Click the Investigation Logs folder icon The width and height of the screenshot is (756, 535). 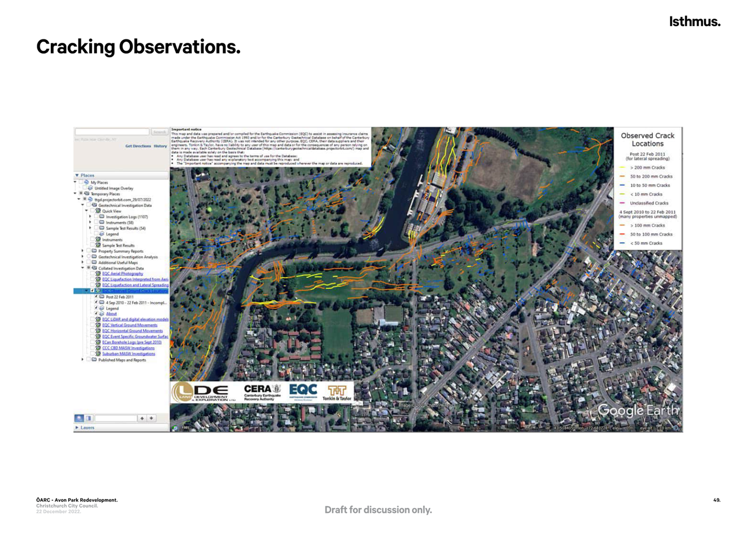click(x=102, y=216)
